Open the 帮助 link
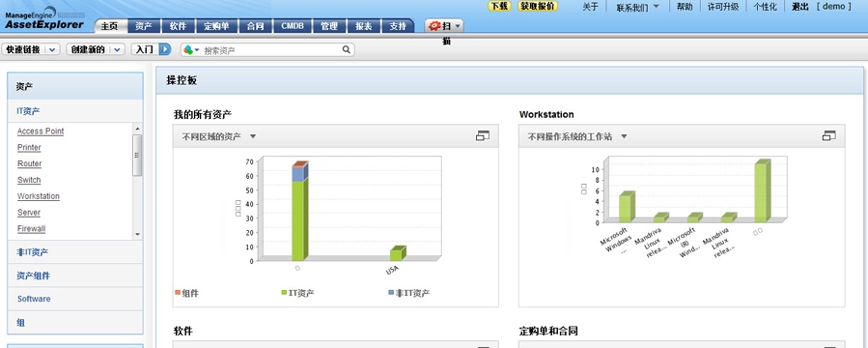868x348 pixels. (x=685, y=7)
